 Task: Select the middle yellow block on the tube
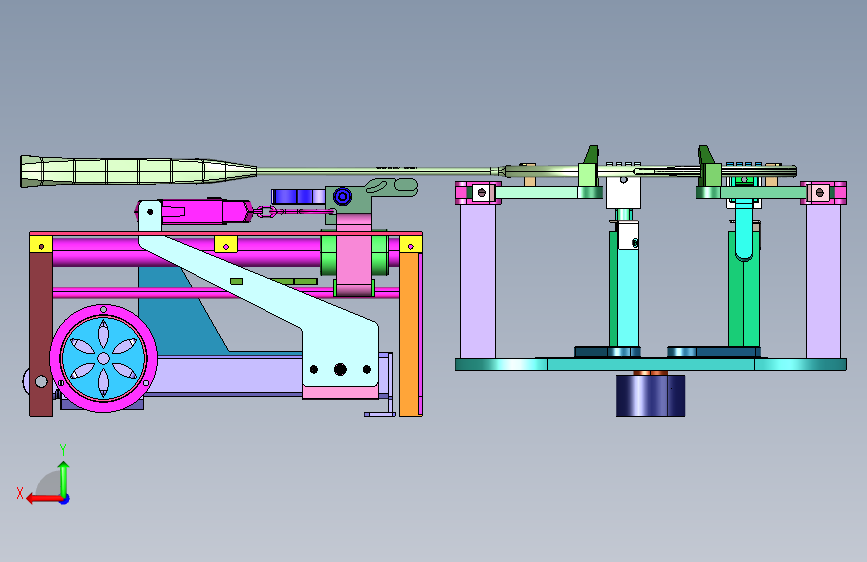pyautogui.click(x=226, y=244)
